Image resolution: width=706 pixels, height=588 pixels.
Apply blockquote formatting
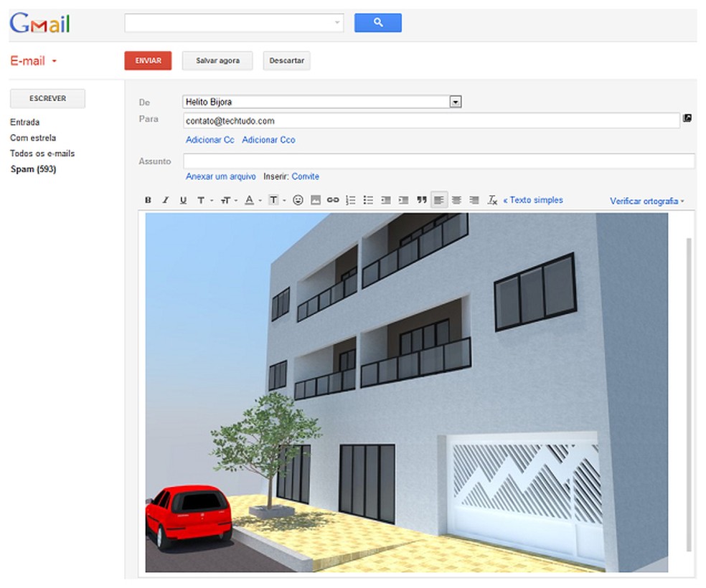point(421,200)
